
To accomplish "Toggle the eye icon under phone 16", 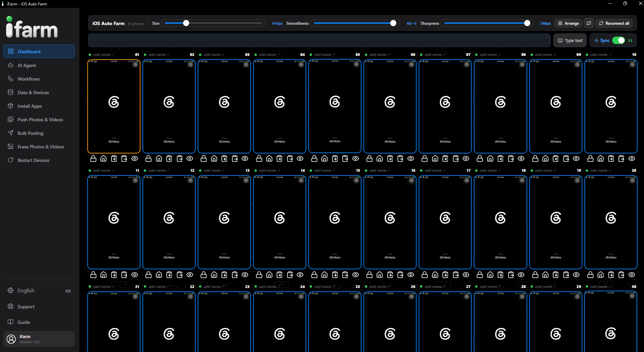I will click(x=411, y=275).
